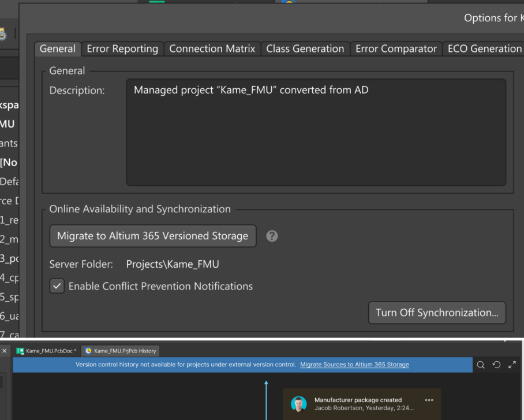
Task: Click inside the project Description field
Action: pyautogui.click(x=316, y=132)
